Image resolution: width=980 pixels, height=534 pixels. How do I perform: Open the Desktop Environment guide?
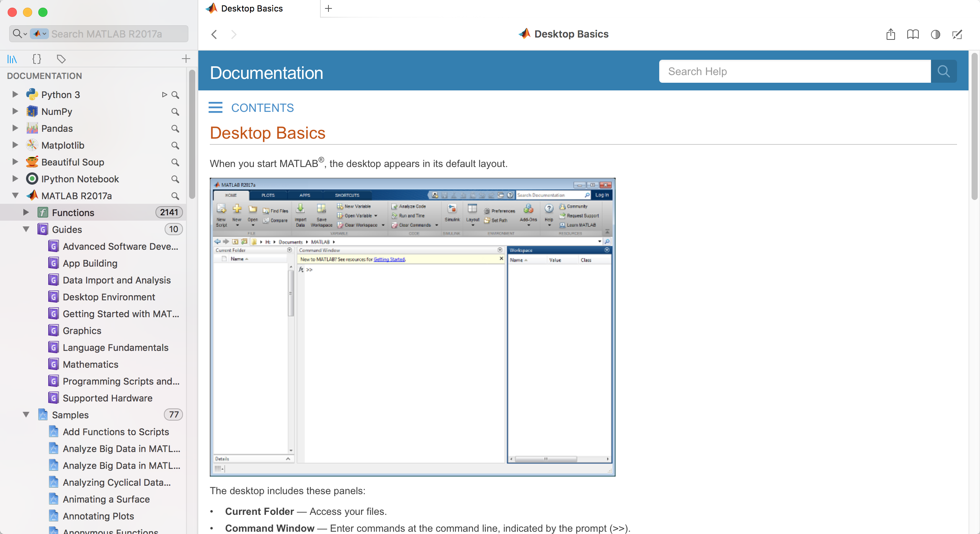[x=109, y=297]
